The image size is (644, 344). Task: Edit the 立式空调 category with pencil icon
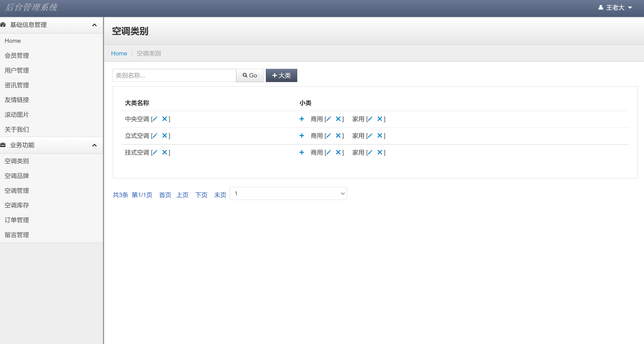(x=155, y=136)
